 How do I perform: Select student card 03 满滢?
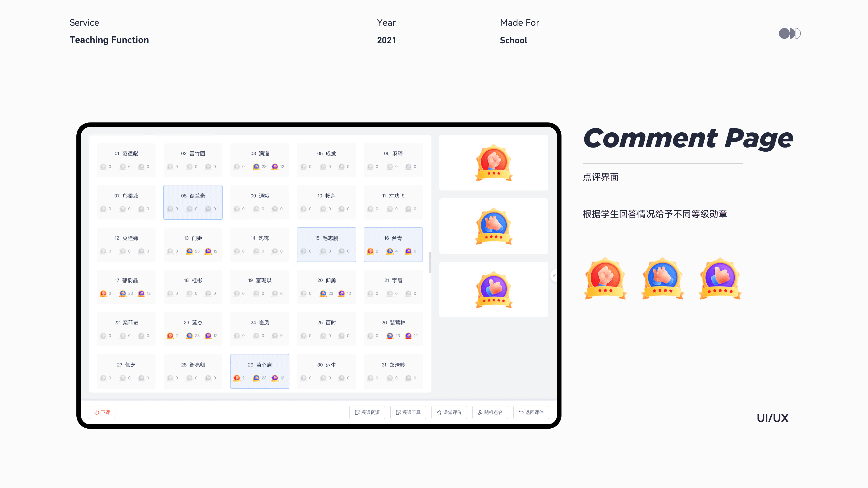(260, 160)
